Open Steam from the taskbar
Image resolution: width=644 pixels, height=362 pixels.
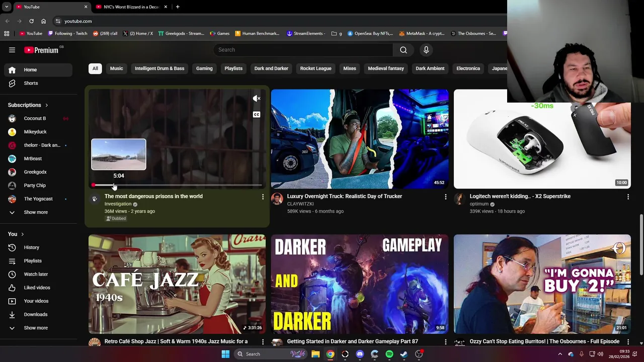404,354
